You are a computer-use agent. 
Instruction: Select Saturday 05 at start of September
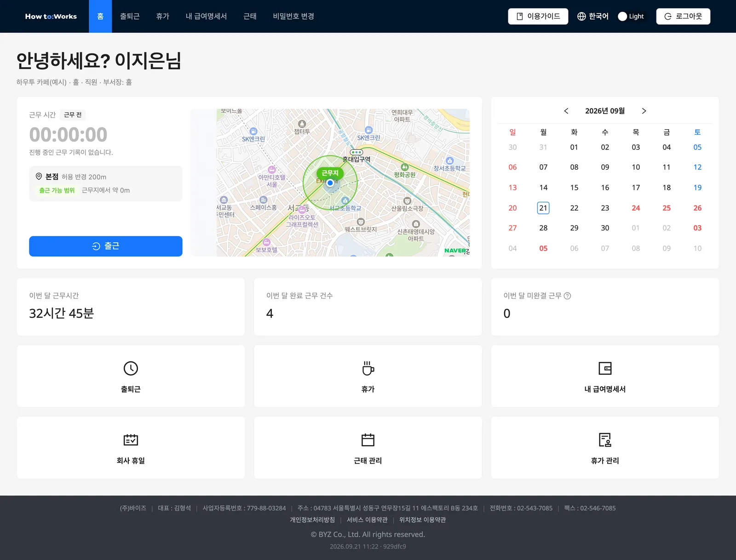(697, 147)
